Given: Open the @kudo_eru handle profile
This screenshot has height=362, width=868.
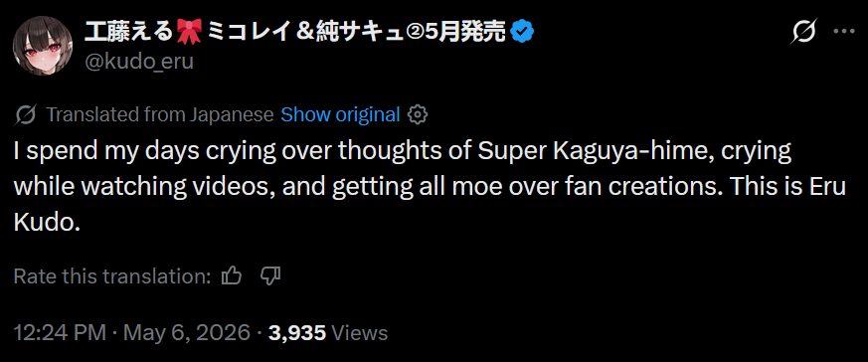Looking at the screenshot, I should pos(139,62).
